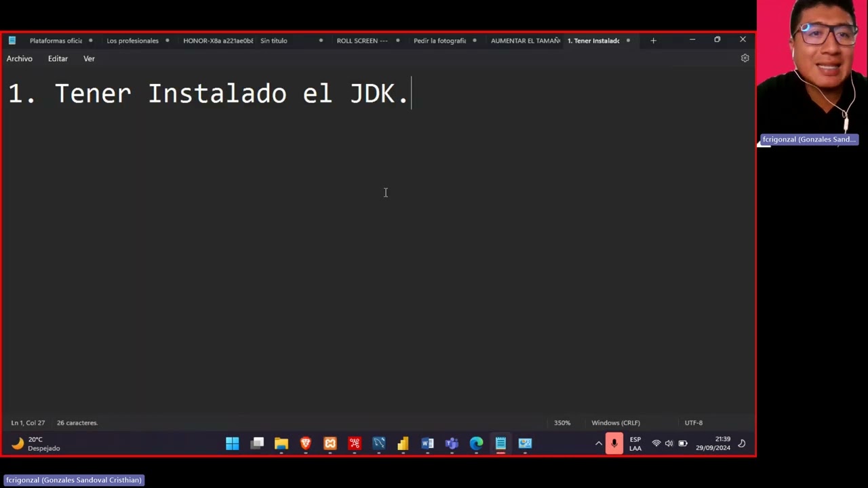Open notification center moon icon

pos(742,444)
